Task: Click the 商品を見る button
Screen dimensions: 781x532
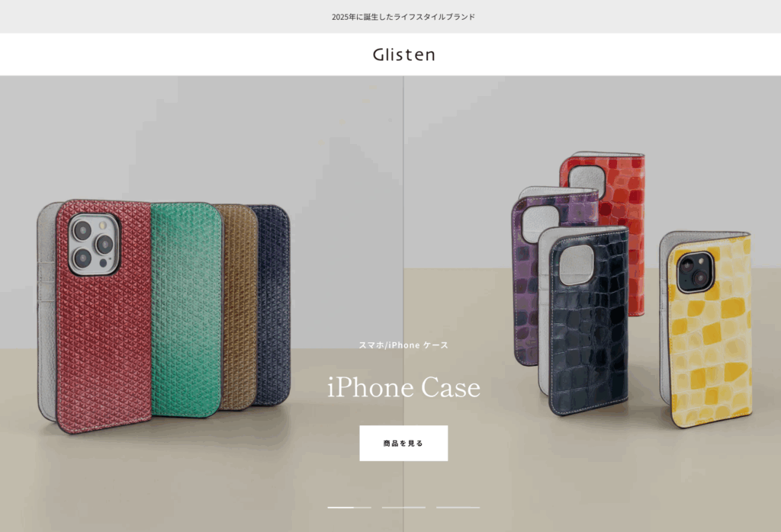Action: 403,443
